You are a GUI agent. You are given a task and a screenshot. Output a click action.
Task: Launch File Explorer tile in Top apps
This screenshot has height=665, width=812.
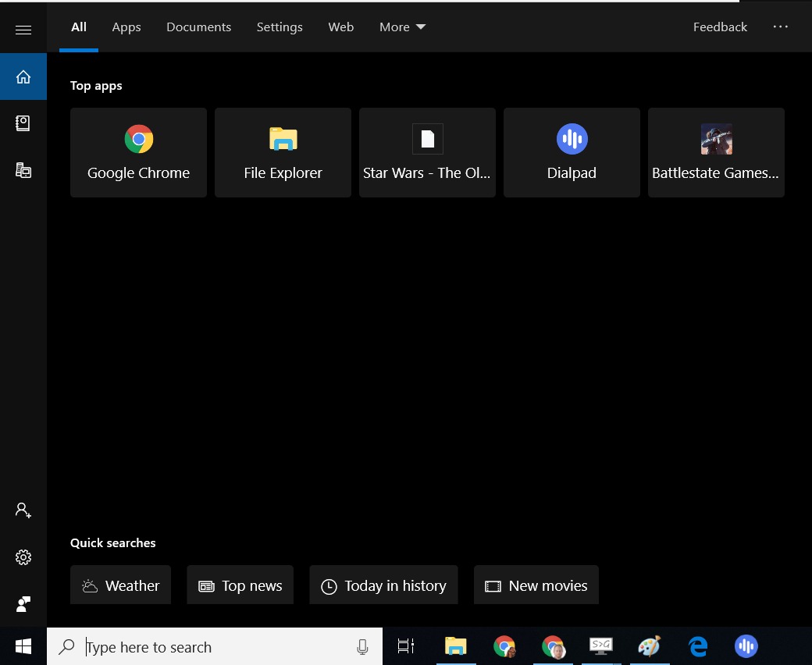(283, 152)
